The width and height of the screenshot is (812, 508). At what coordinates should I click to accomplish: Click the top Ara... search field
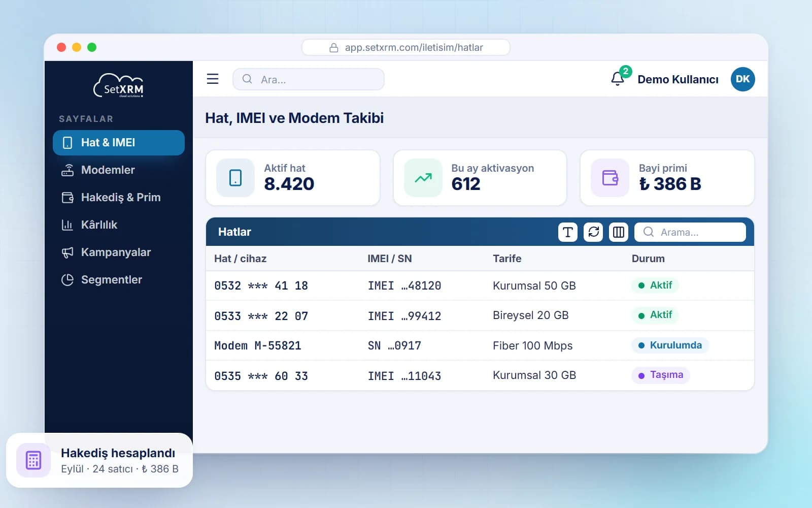click(x=309, y=79)
